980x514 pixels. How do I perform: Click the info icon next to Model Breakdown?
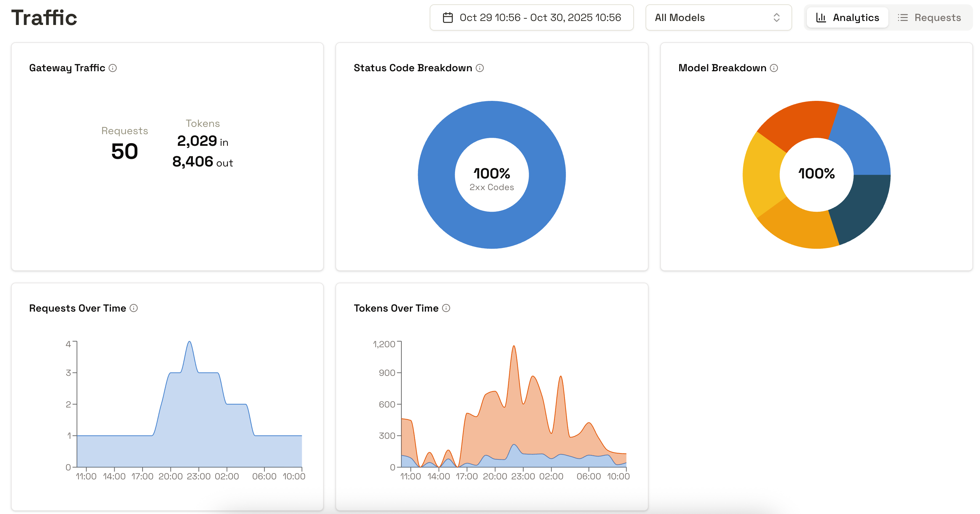point(774,68)
